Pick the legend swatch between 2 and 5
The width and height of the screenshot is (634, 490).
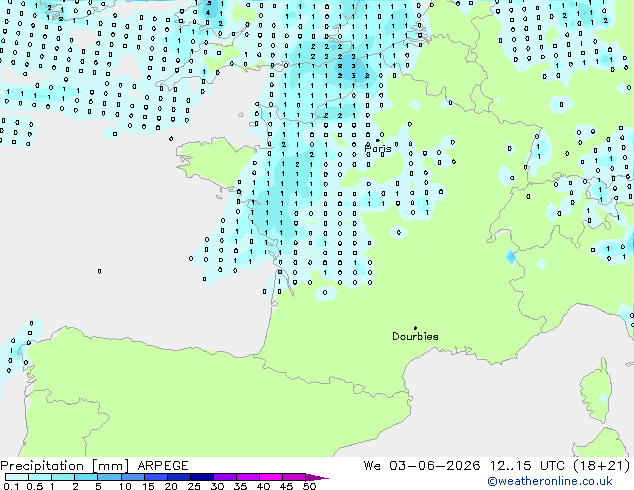86,477
